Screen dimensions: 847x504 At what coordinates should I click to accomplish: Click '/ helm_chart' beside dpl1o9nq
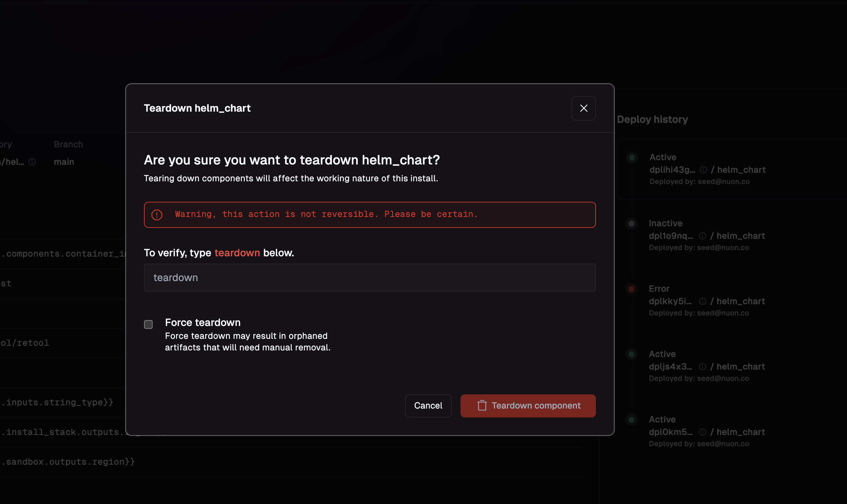[x=737, y=236]
